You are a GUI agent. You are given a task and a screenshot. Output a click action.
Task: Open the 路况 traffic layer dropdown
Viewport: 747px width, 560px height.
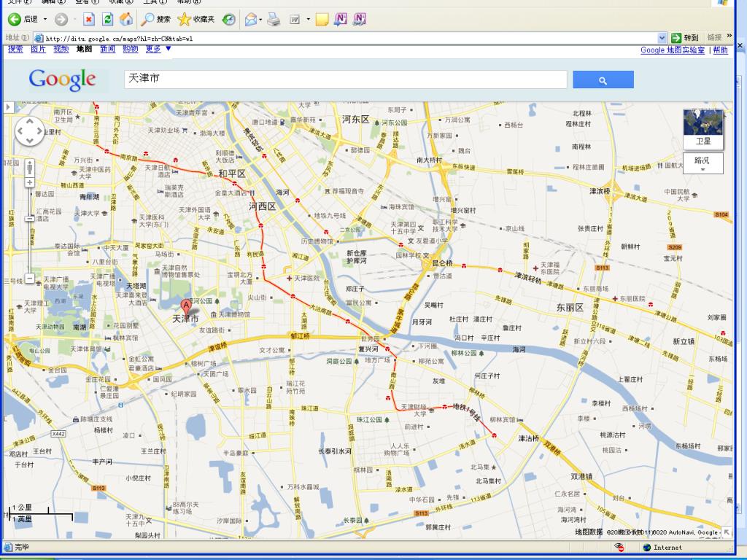pos(703,163)
